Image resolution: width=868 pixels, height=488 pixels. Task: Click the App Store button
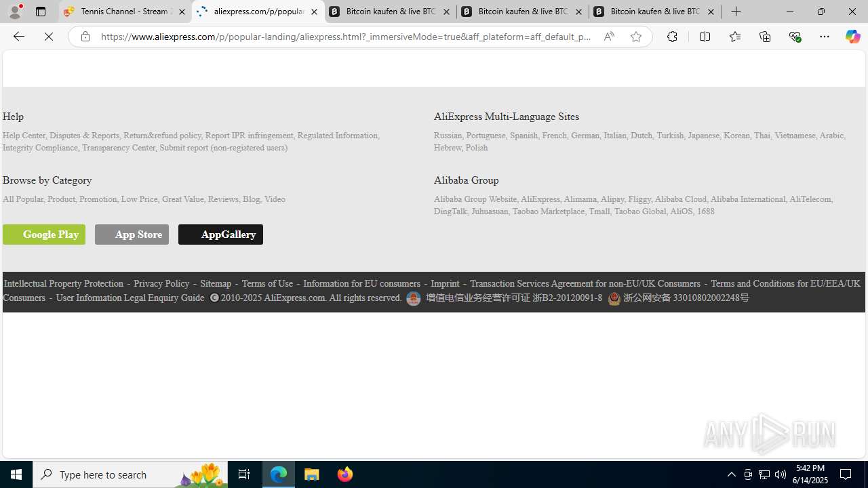tap(132, 235)
